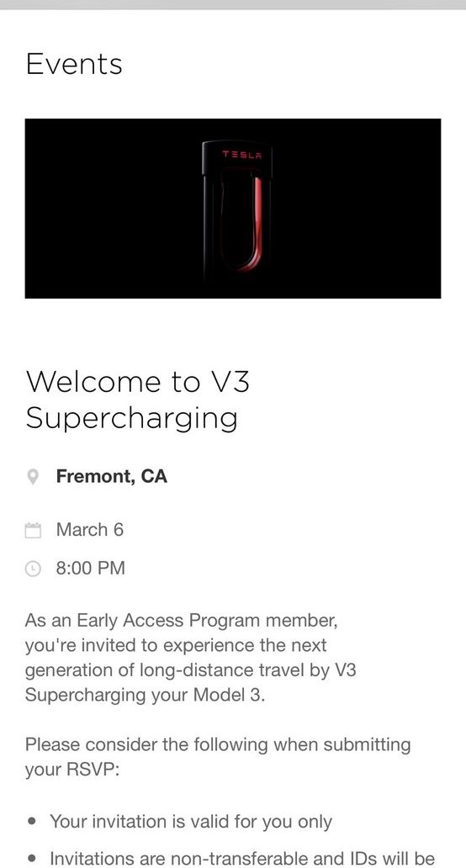Click the bullet dot before 'Invitations are non-transferable'
Screen dimensions: 466x868
32,859
